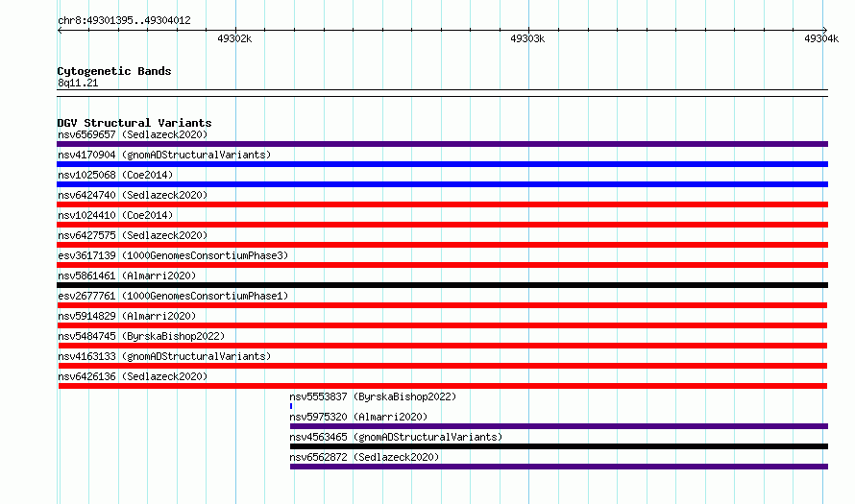Click the chr8:49301395..49304012 coordinate label
The height and width of the screenshot is (504, 855).
pyautogui.click(x=124, y=21)
